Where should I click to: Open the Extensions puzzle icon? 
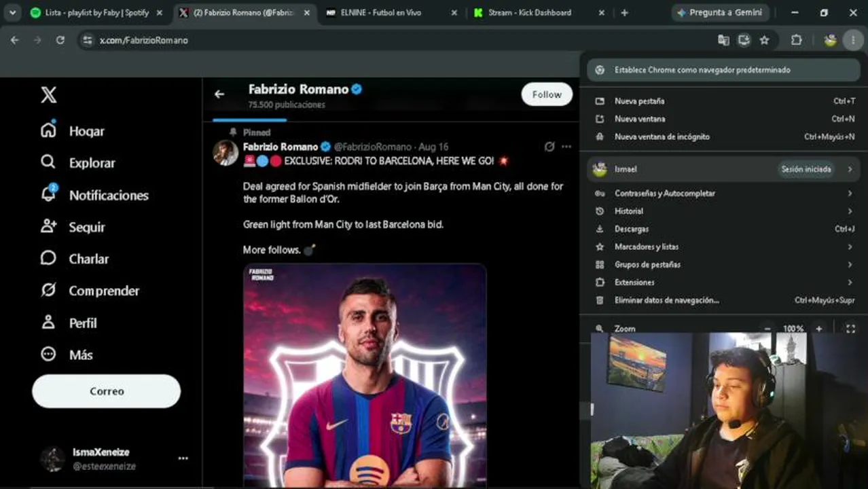pos(796,40)
